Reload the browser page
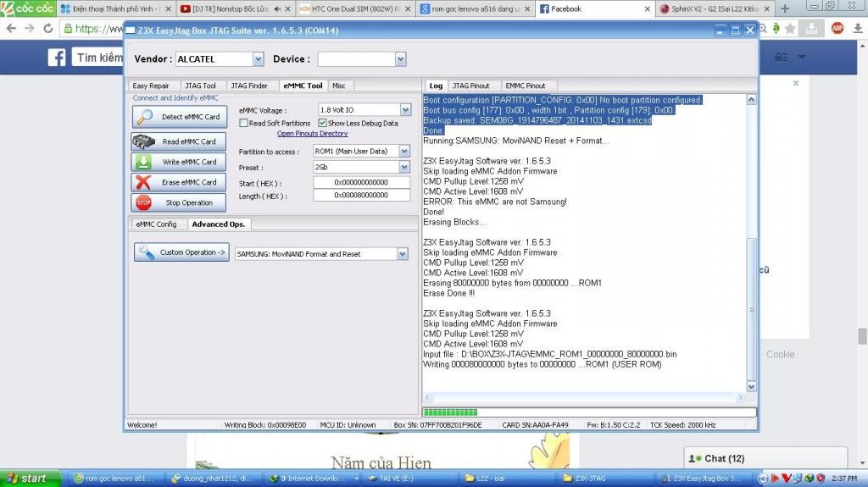The image size is (868, 487). pyautogui.click(x=48, y=28)
